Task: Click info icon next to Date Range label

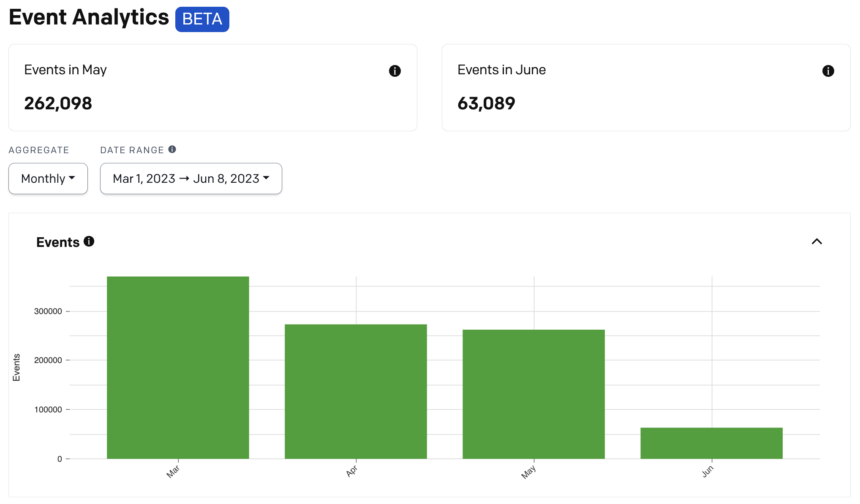Action: point(172,149)
